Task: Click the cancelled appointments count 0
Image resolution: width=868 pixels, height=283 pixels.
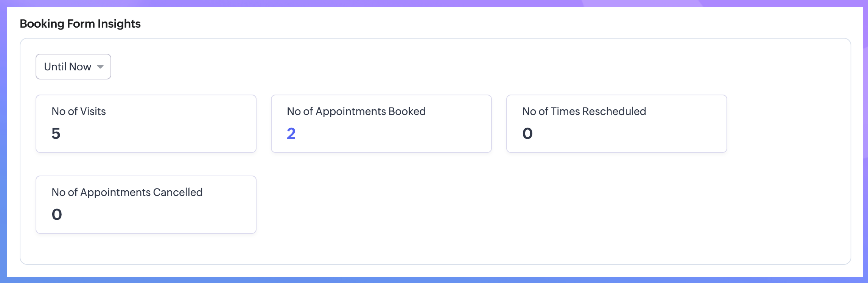Action: point(57,215)
